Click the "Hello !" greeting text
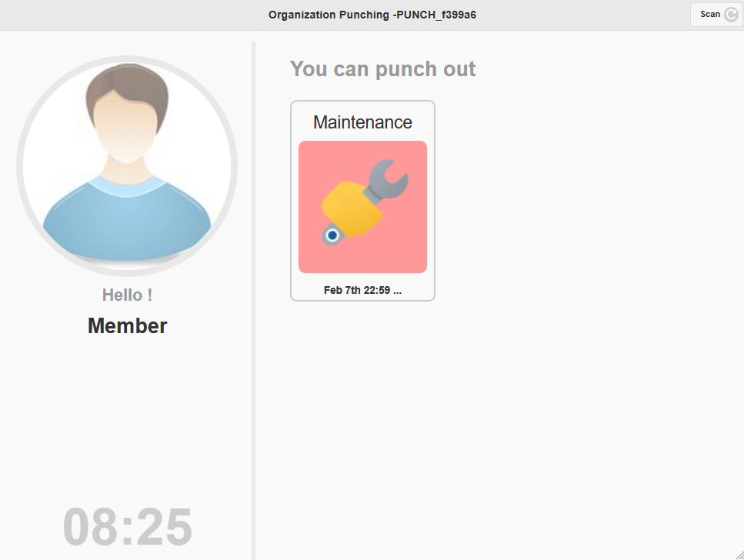 (127, 295)
